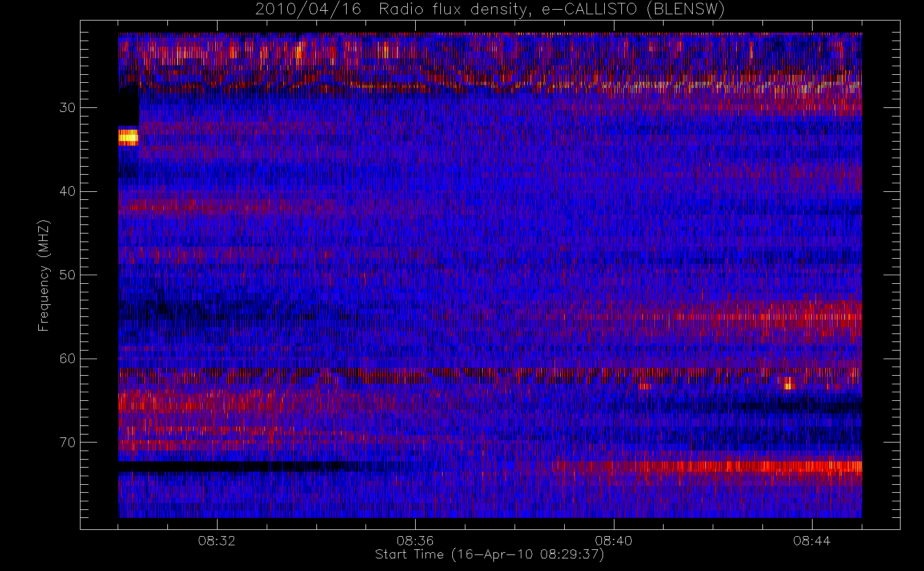Screen dimensions: 924x571
Task: Click the 'Start Time (16-Apr-10 08:29:37)' label
Action: (489, 554)
